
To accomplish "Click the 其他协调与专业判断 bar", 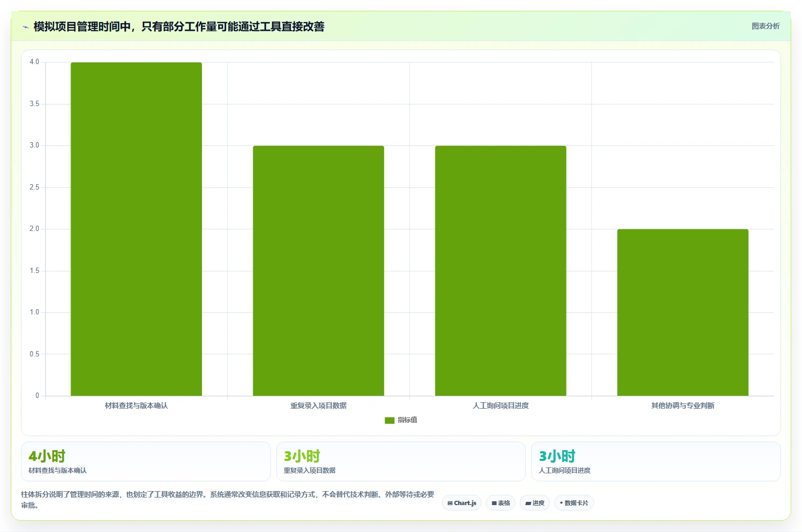I will pyautogui.click(x=682, y=312).
